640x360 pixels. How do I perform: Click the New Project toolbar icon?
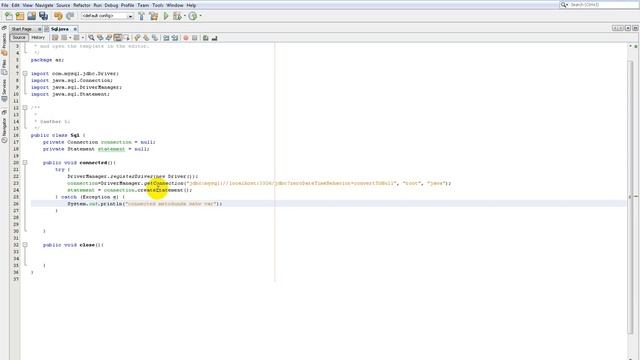(20, 16)
